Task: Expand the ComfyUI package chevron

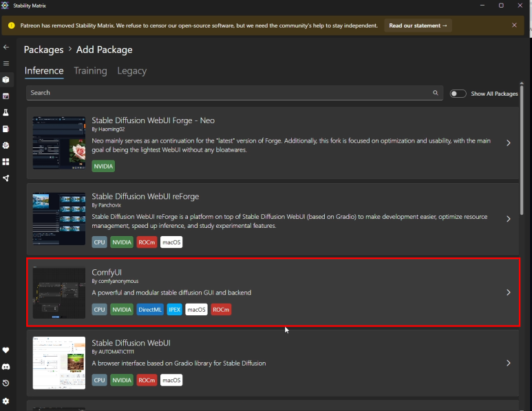Action: tap(508, 292)
